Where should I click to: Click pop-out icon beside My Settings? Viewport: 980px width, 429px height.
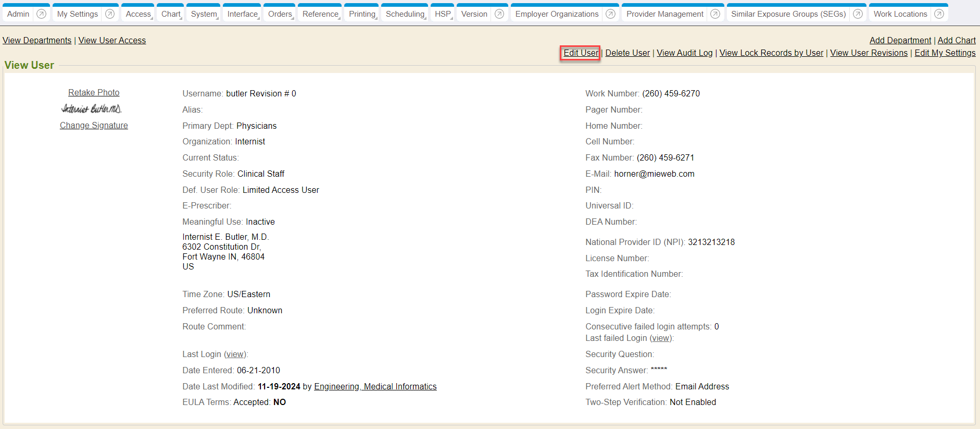[x=110, y=14]
